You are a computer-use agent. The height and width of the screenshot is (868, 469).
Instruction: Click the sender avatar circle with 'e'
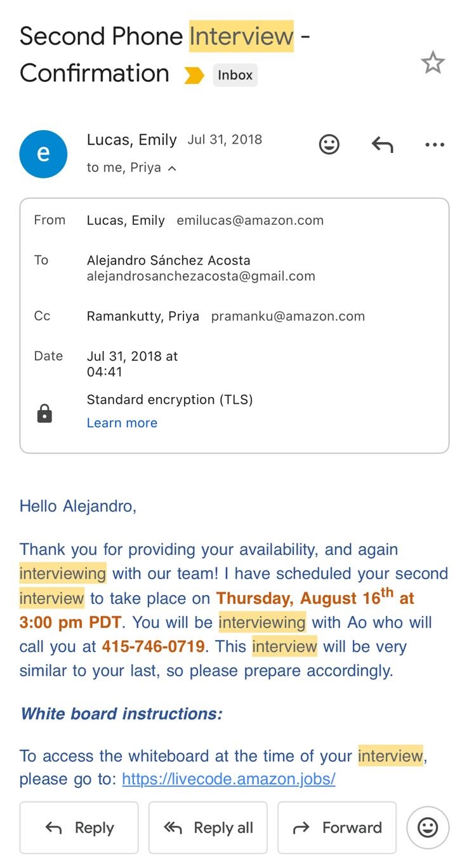click(x=43, y=154)
